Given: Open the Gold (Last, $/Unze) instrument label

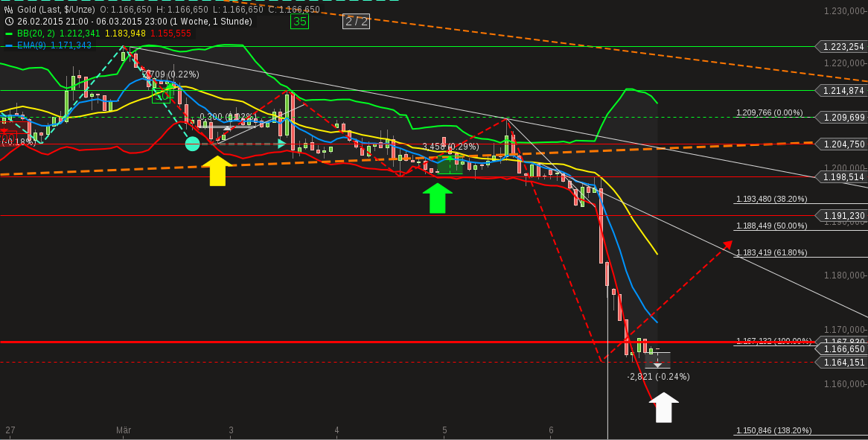Looking at the screenshot, I should [56, 10].
